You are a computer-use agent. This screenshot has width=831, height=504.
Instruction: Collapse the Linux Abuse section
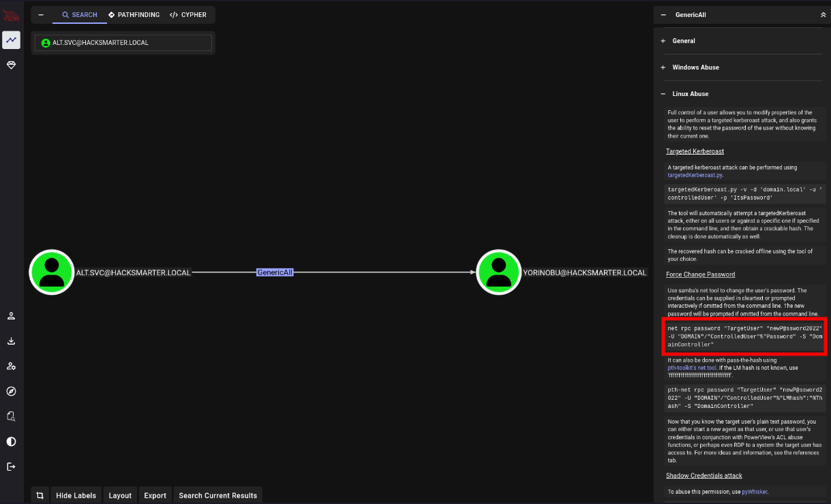[x=690, y=94]
